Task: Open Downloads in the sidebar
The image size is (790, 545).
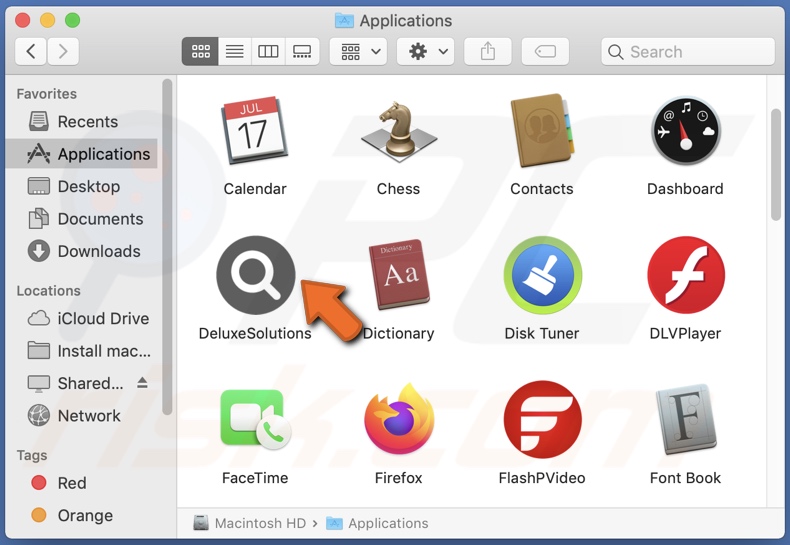Action: tap(81, 251)
